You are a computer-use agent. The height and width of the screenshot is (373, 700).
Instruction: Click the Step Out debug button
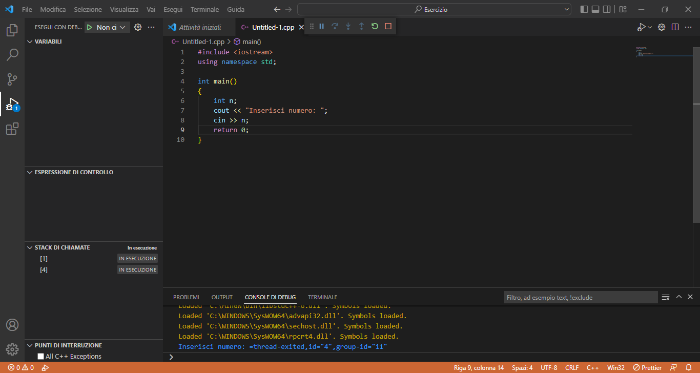coord(362,27)
